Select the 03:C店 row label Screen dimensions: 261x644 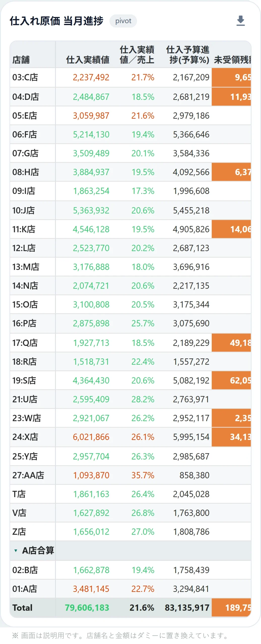[25, 77]
